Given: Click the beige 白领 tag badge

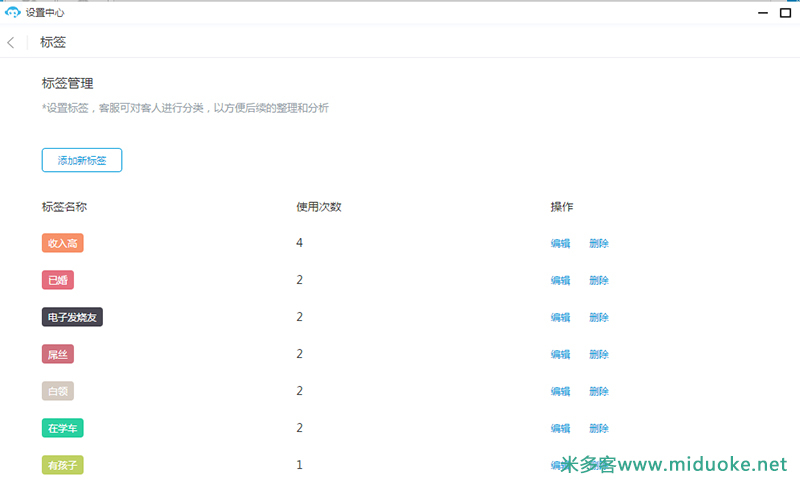Looking at the screenshot, I should click(58, 391).
